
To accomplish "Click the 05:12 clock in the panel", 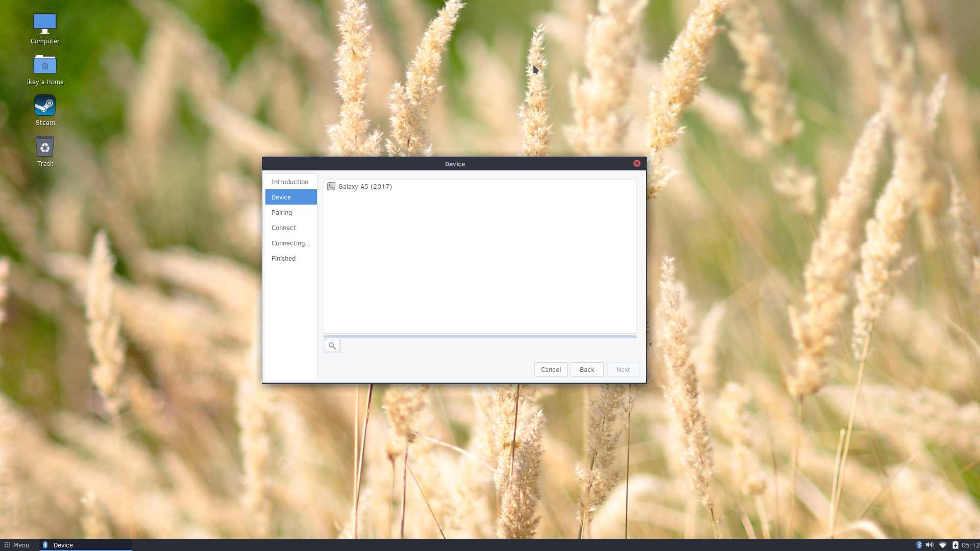I will coord(970,545).
